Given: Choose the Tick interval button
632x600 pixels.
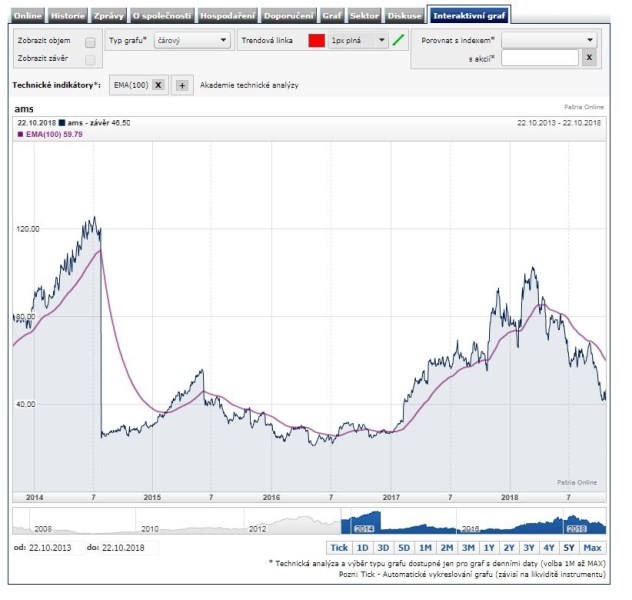Looking at the screenshot, I should tap(339, 547).
